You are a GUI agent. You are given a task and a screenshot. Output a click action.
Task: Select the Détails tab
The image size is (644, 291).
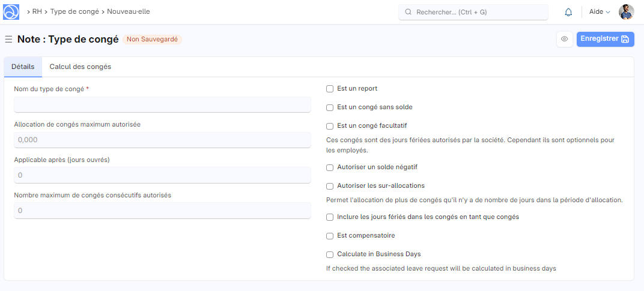click(x=23, y=67)
